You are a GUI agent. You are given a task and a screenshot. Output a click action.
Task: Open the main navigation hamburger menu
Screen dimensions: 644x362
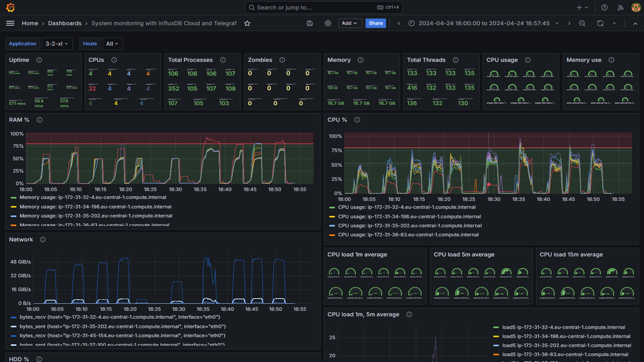tap(10, 23)
